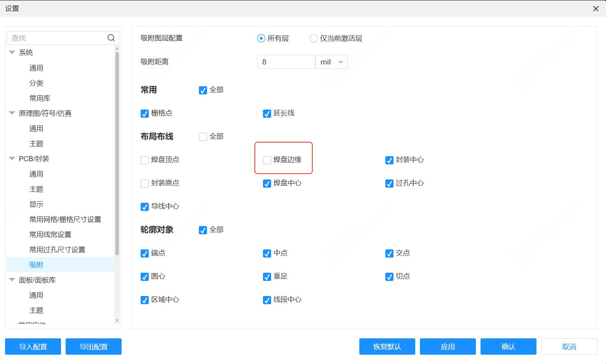Collapse the PCB/封装 tree section

coord(12,158)
